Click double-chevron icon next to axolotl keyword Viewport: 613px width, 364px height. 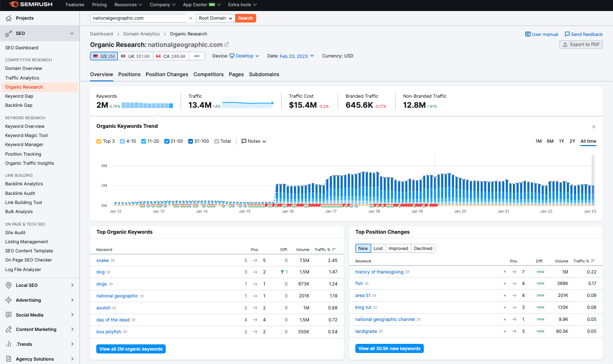pyautogui.click(x=114, y=308)
